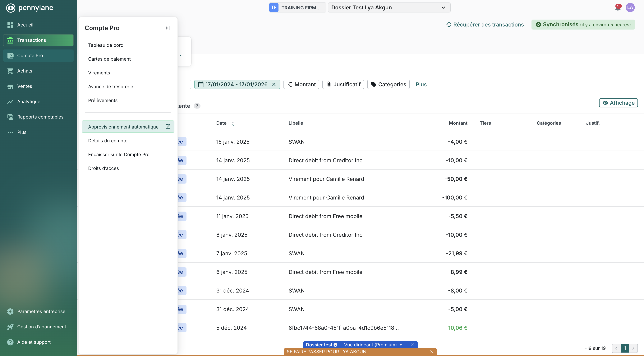Click the Catégories column header

pos(549,123)
